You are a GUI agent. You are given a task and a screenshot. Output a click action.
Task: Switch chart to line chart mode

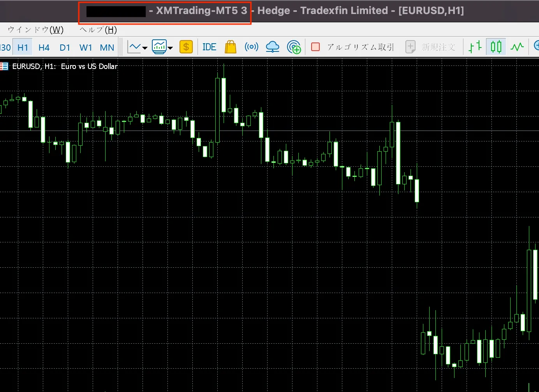[x=517, y=47]
